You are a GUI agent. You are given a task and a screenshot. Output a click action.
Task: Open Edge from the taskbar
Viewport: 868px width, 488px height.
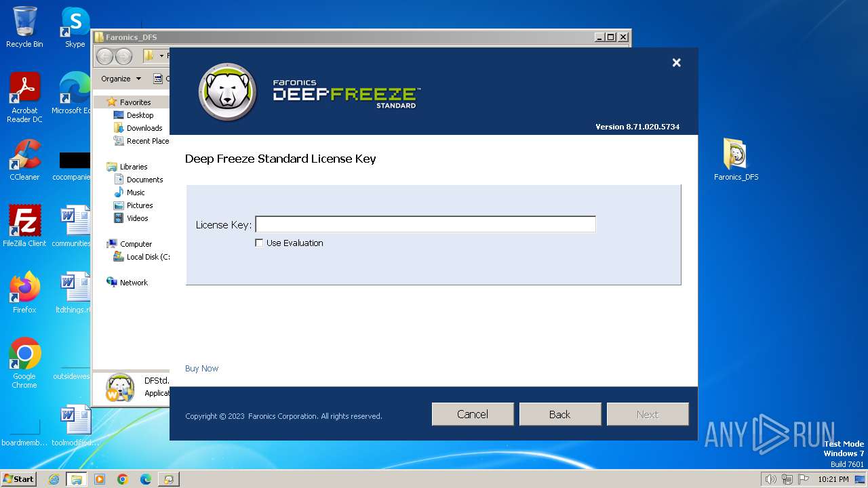146,479
